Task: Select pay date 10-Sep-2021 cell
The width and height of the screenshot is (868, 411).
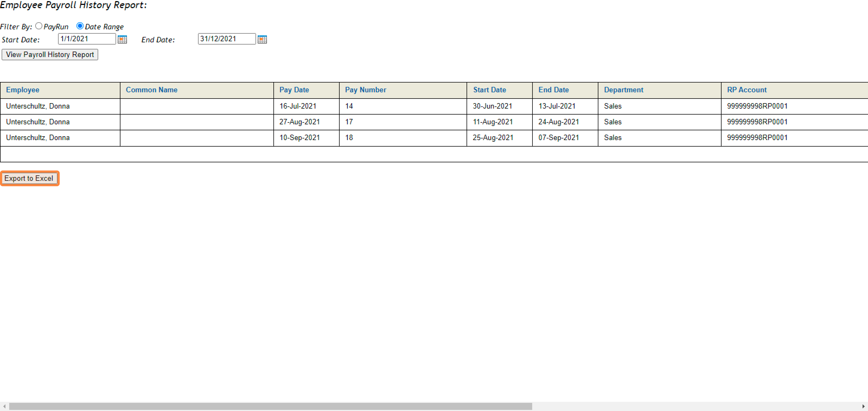Action: pos(306,138)
